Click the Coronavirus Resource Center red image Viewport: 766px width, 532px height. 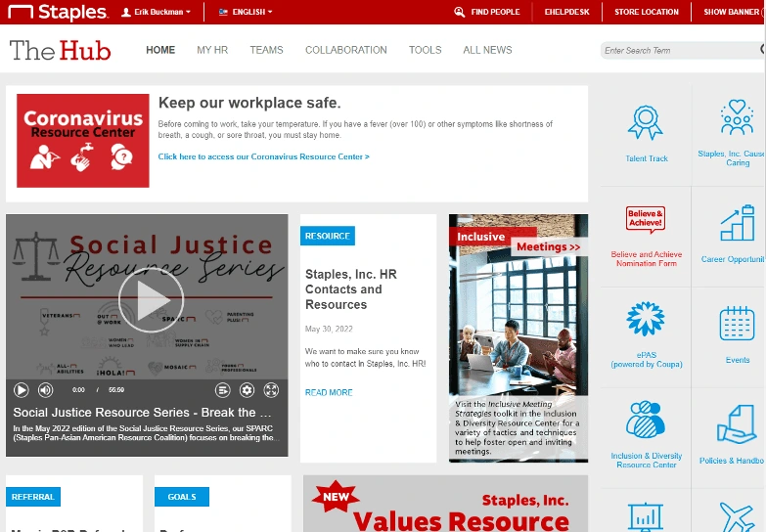82,141
